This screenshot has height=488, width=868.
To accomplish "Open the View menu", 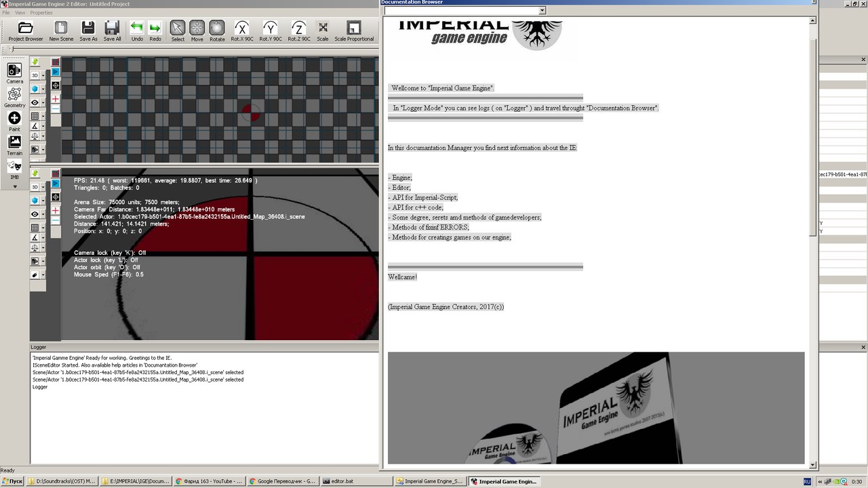I will coord(20,13).
